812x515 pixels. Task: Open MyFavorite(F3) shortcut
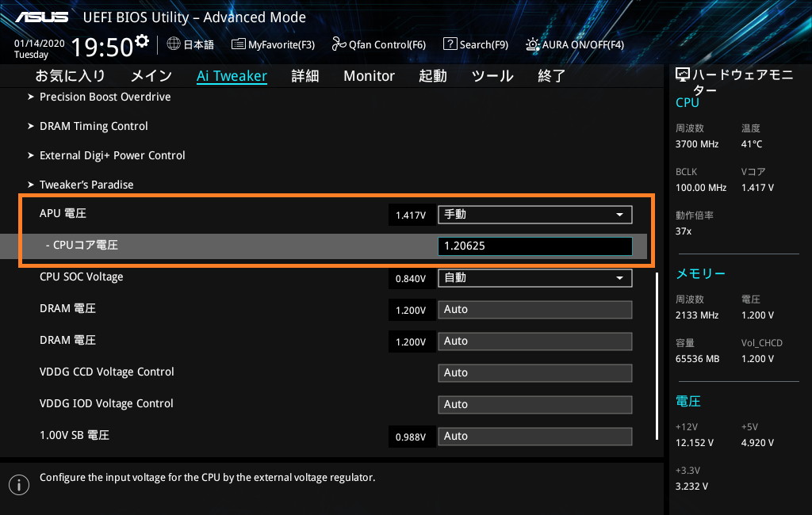pyautogui.click(x=273, y=44)
